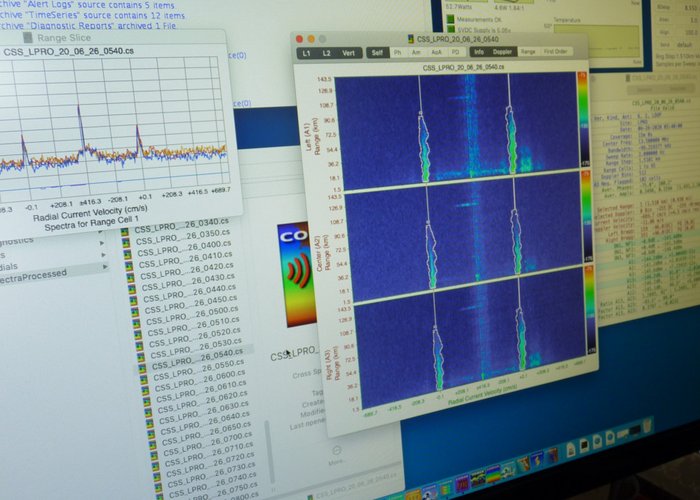Select file CSS_LPRO_...26_0450.cs
This screenshot has height=500, width=700.
[x=191, y=304]
